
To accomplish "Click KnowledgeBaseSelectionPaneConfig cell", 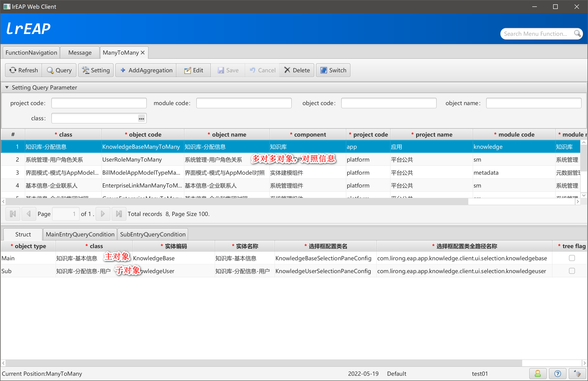I will 325,258.
